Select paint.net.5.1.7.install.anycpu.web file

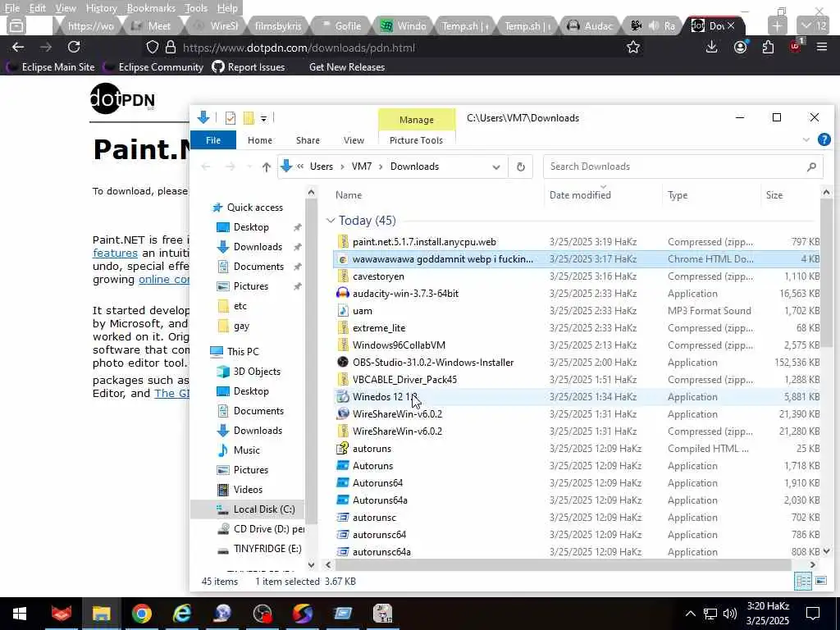pos(424,242)
